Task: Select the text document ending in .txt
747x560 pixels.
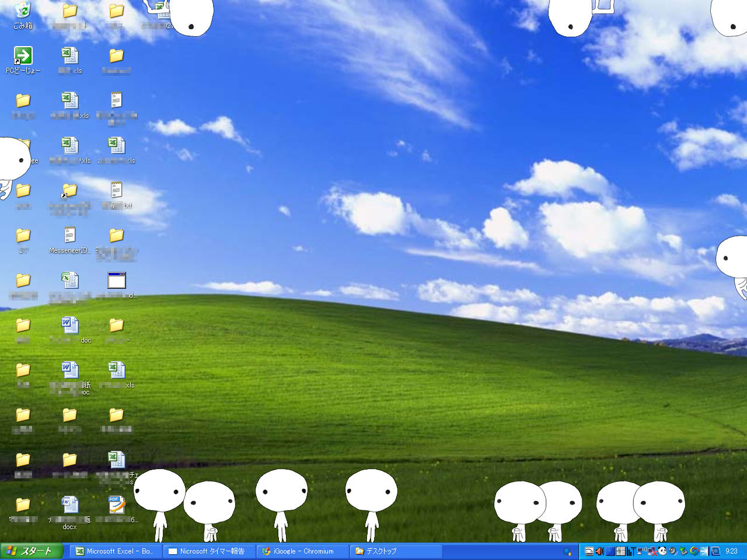Action: (116, 195)
